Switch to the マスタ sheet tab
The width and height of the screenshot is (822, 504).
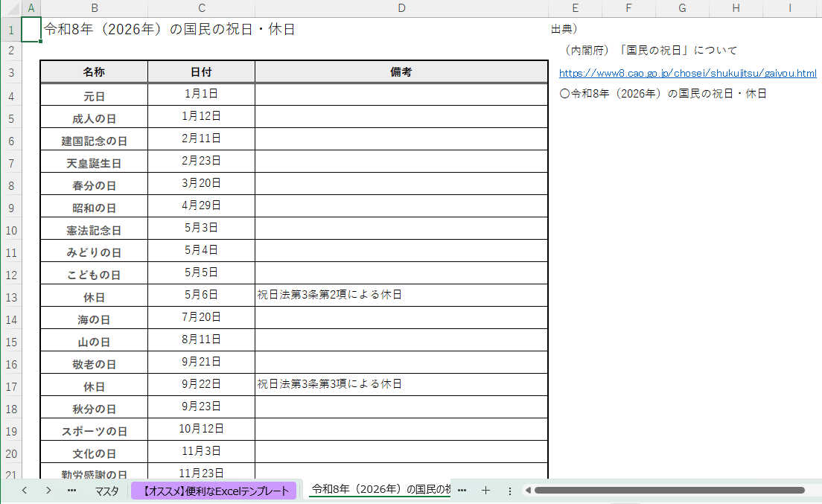pos(106,491)
